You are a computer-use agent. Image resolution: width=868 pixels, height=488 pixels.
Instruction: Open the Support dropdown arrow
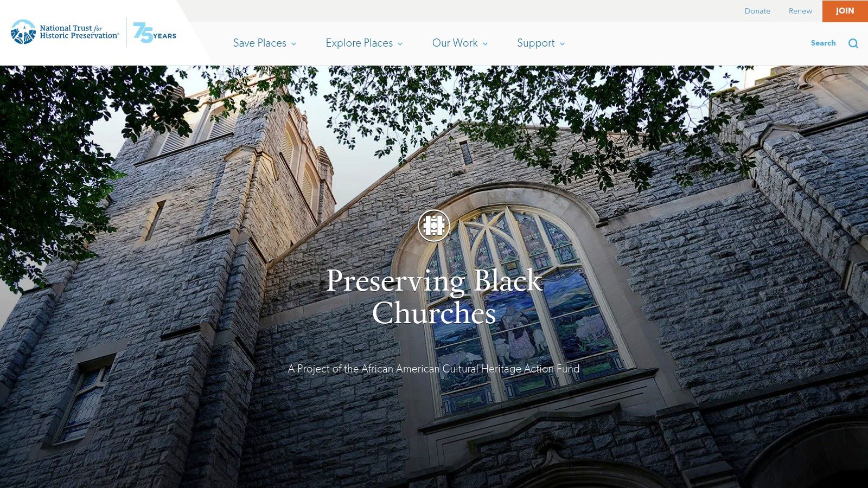point(563,43)
